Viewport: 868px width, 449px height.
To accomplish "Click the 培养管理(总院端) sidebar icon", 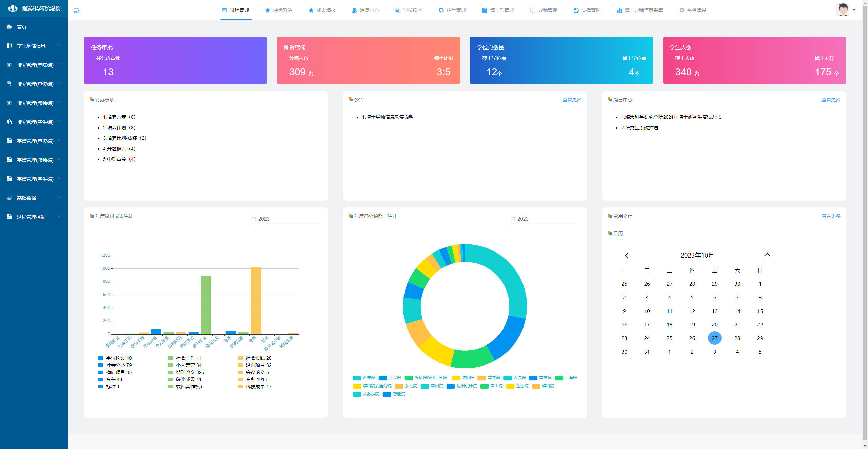I will 9,64.
